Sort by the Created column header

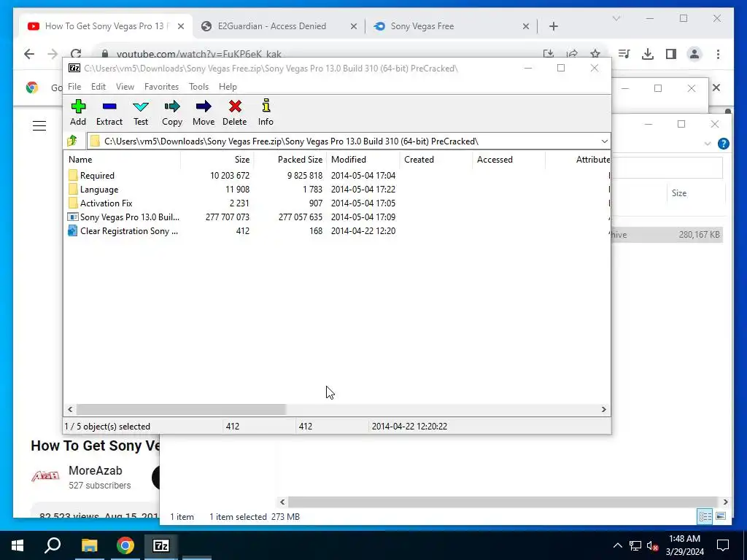[436, 160]
